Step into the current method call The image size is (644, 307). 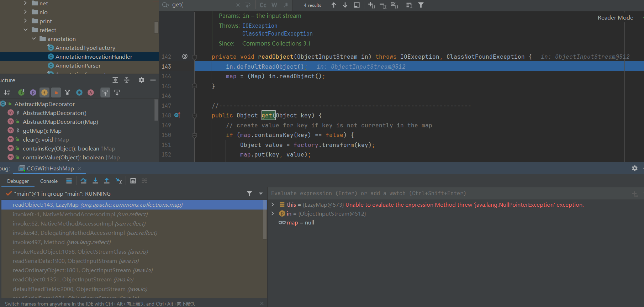95,181
